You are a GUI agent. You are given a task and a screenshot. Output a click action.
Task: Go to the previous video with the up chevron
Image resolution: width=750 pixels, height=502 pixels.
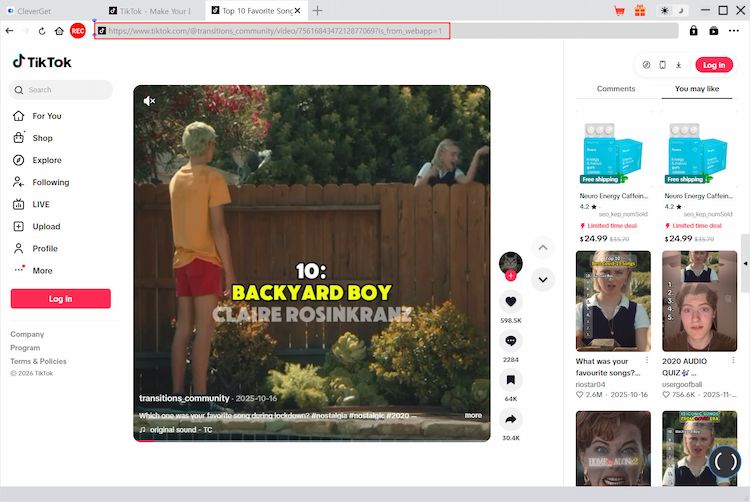pos(543,248)
